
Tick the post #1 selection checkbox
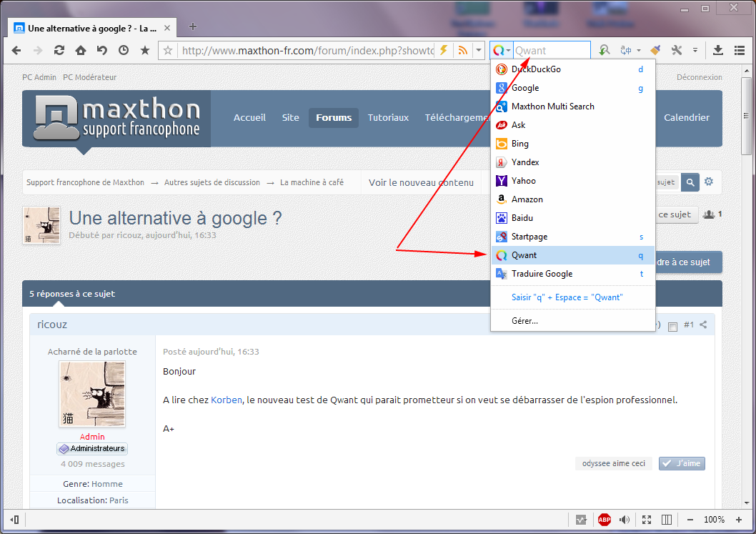672,327
